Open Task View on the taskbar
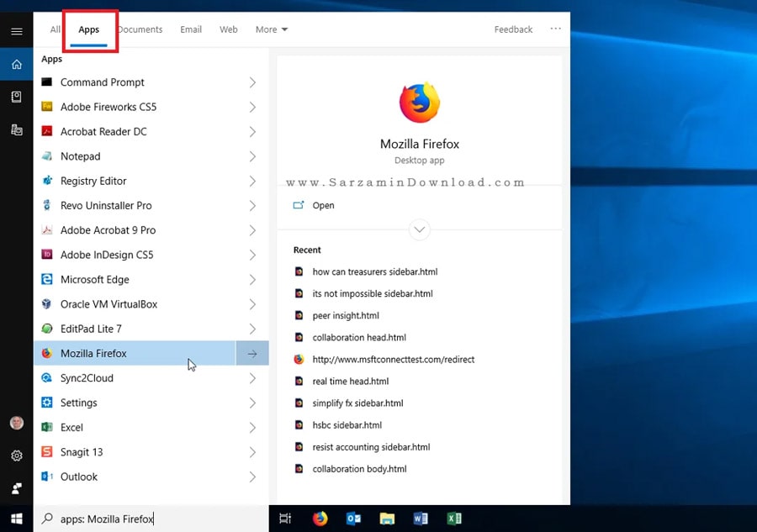Image resolution: width=757 pixels, height=532 pixels. [285, 519]
